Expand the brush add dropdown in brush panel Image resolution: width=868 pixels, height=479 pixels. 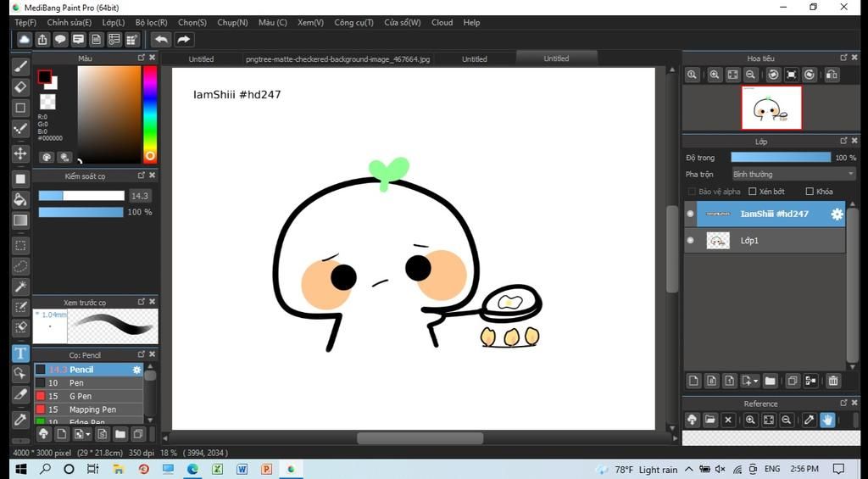(88, 434)
